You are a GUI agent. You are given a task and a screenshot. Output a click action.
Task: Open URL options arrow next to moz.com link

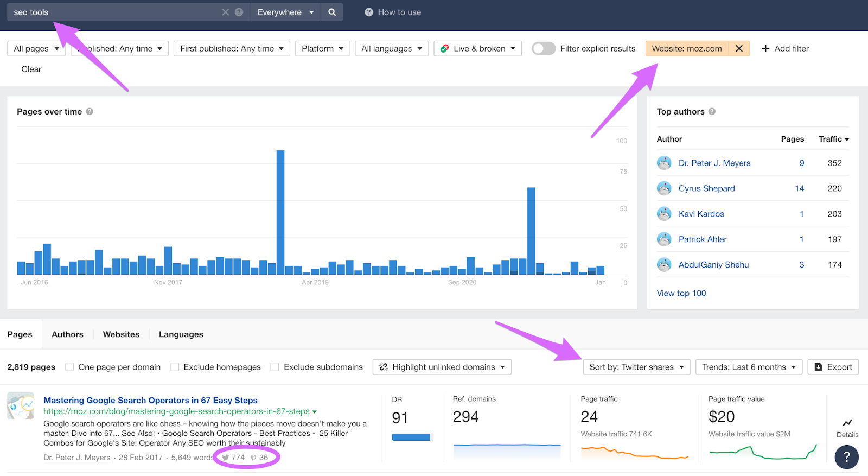[315, 412]
